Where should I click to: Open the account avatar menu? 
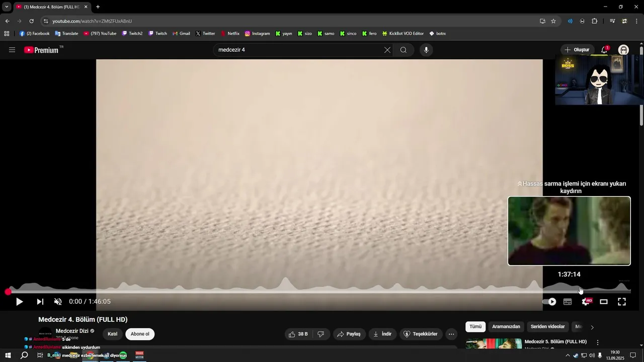pos(624,50)
